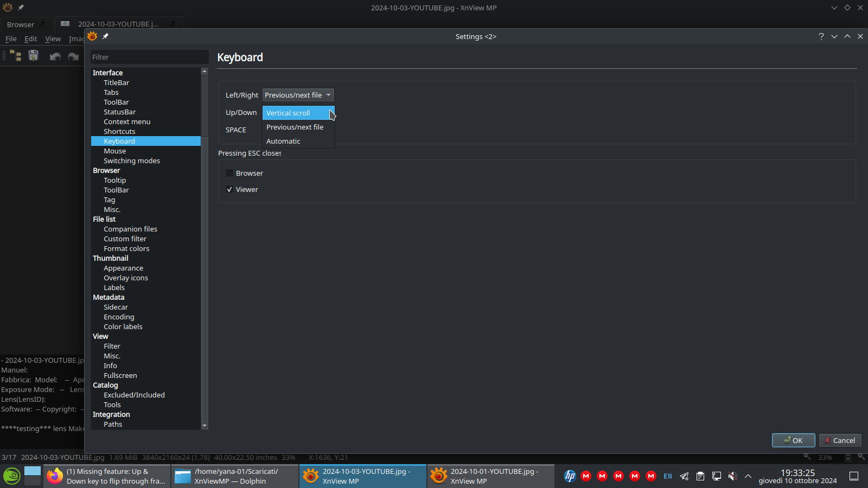Switch to the Dolphin file manager taskbar entry
868x488 pixels.
tap(235, 476)
